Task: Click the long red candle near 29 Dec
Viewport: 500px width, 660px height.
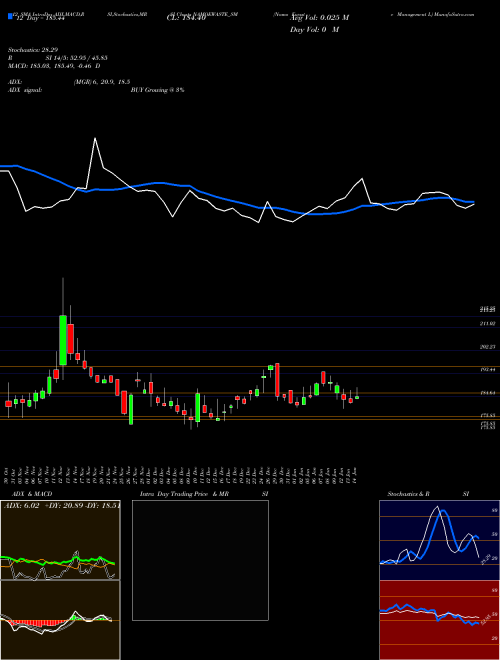Action: (x=277, y=380)
